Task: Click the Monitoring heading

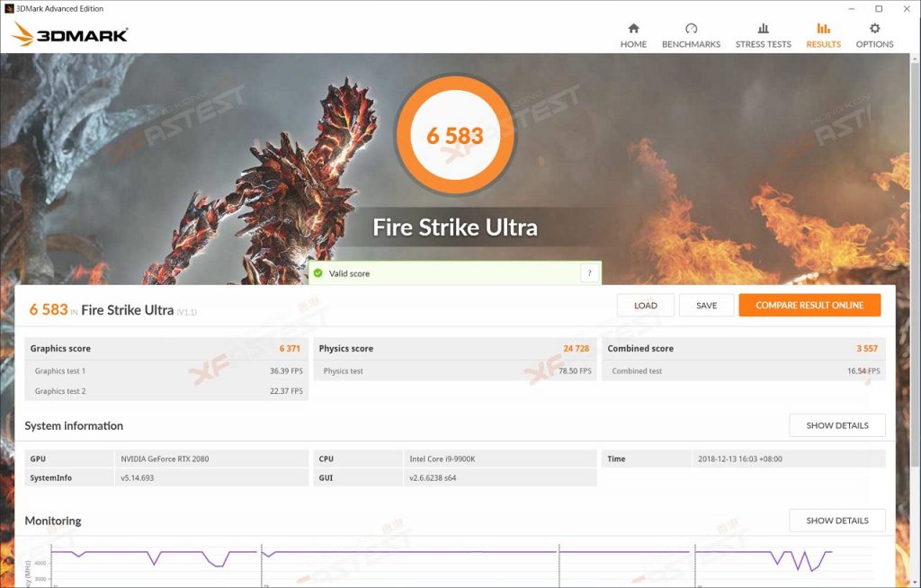Action: point(53,521)
